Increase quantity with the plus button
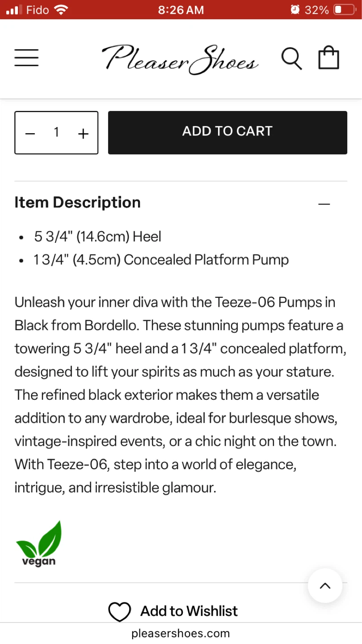362x644 pixels. [x=83, y=133]
